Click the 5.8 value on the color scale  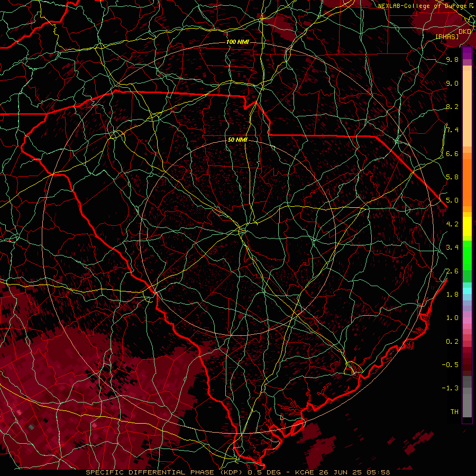pyautogui.click(x=452, y=177)
